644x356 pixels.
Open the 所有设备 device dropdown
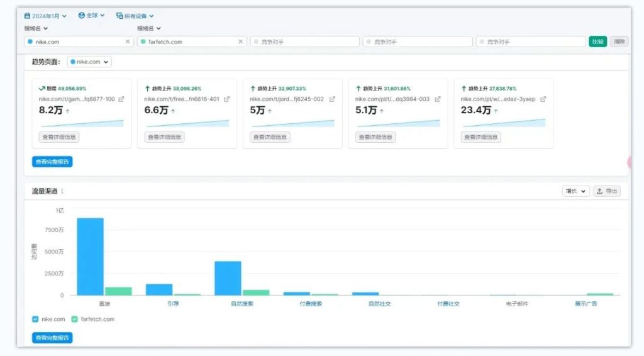(135, 16)
